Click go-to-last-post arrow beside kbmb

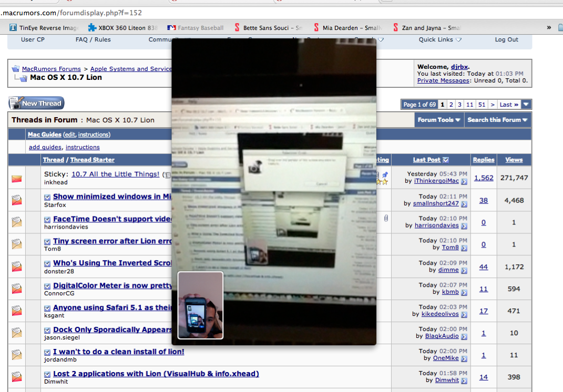[464, 293]
